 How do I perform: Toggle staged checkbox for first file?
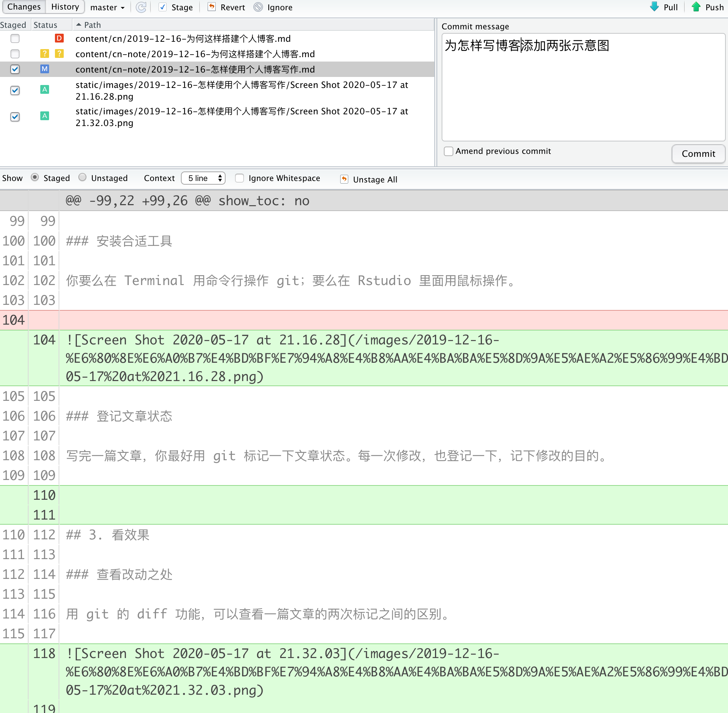15,38
